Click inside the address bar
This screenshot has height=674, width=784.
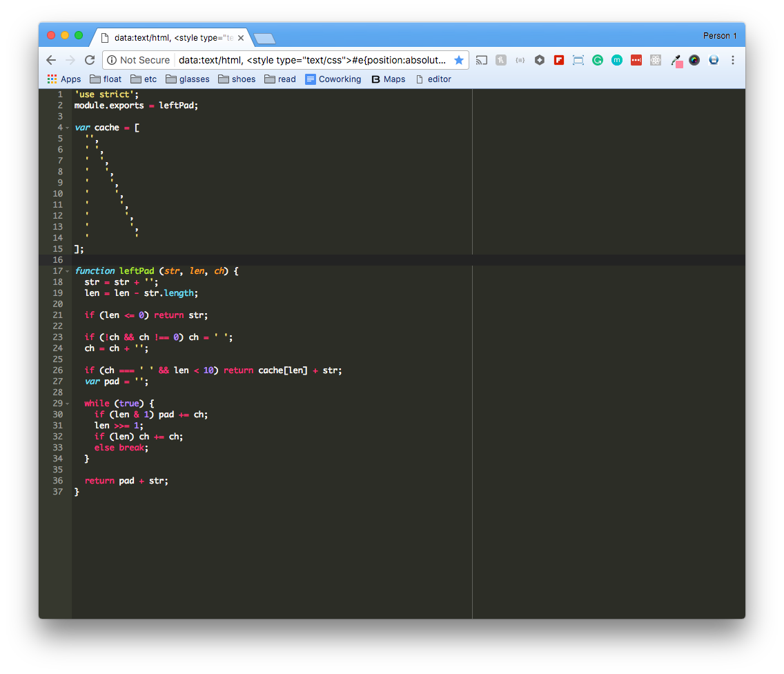pos(311,60)
